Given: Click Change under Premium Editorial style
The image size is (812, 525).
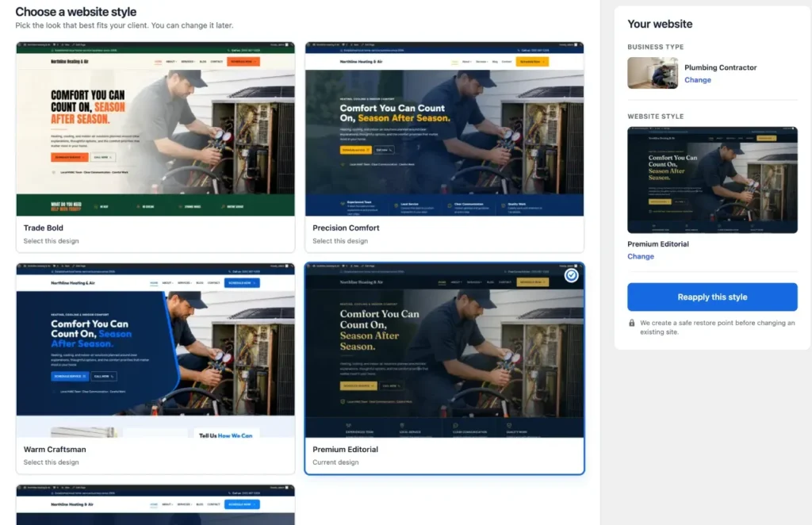Looking at the screenshot, I should click(641, 256).
